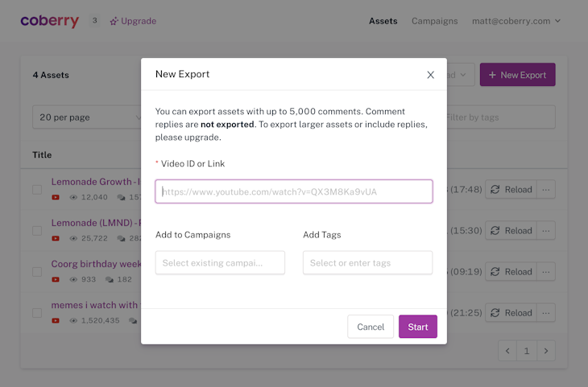Go to the previous page arrow
The image size is (588, 387).
507,351
